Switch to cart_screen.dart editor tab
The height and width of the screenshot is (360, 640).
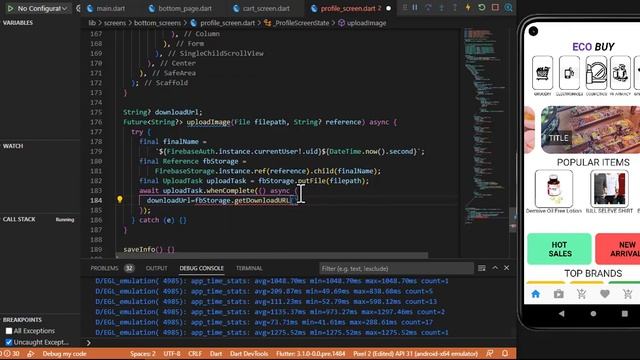click(261, 8)
